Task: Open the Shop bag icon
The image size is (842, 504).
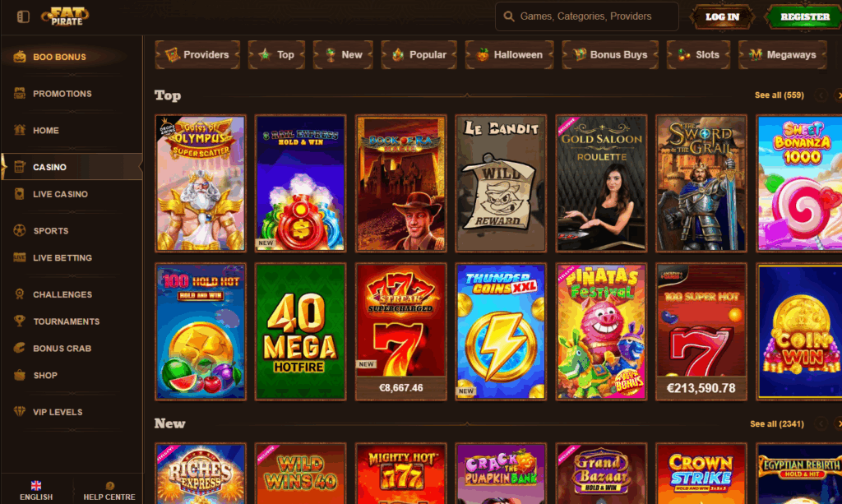Action: [x=20, y=375]
